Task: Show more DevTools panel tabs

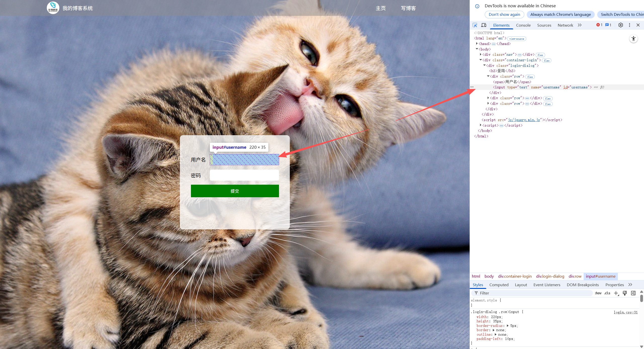Action: point(580,25)
